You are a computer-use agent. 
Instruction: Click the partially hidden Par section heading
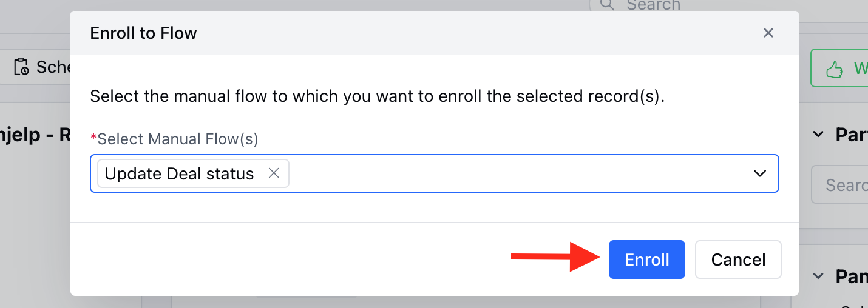point(852,134)
